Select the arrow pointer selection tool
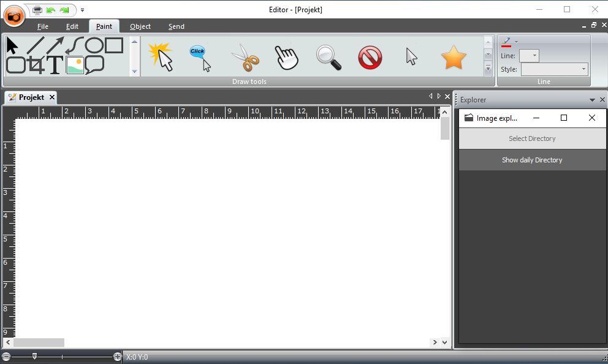This screenshot has height=364, width=608. pyautogui.click(x=12, y=46)
